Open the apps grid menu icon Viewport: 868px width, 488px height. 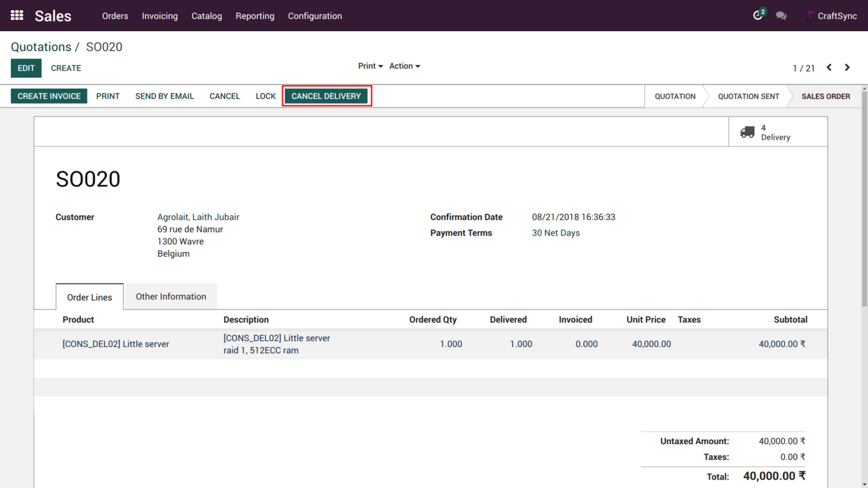click(17, 15)
